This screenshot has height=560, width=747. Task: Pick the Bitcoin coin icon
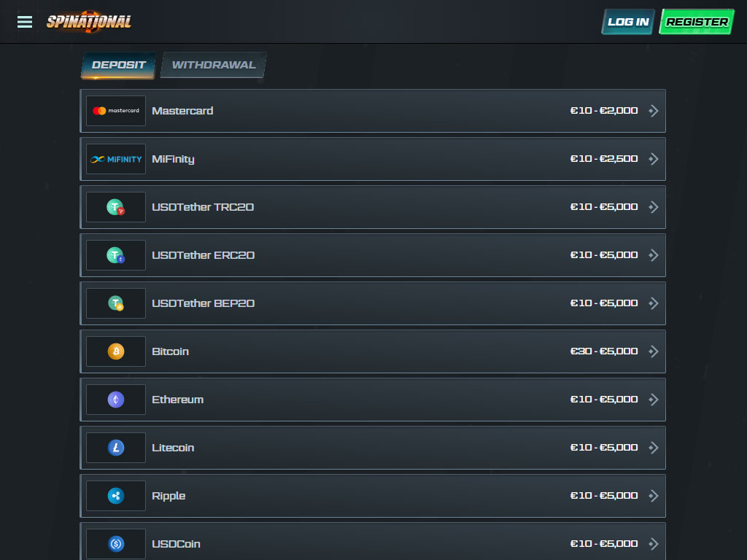(116, 351)
